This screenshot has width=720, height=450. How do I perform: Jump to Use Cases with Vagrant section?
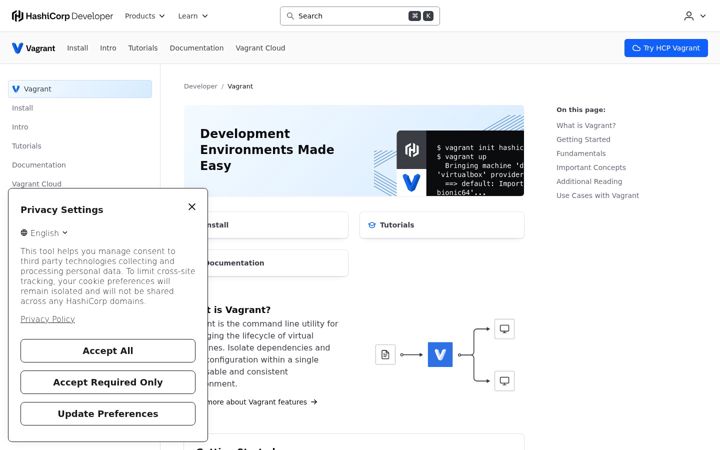(x=597, y=196)
